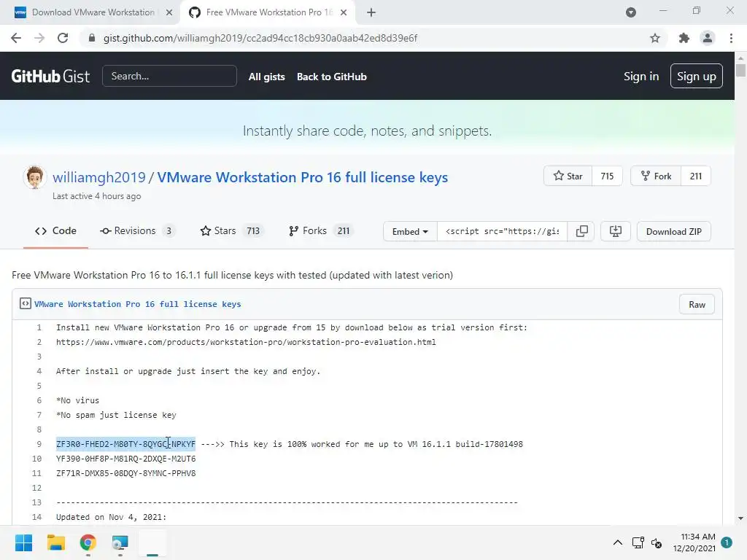View the 715 stargazers count
747x560 pixels.
click(x=607, y=176)
